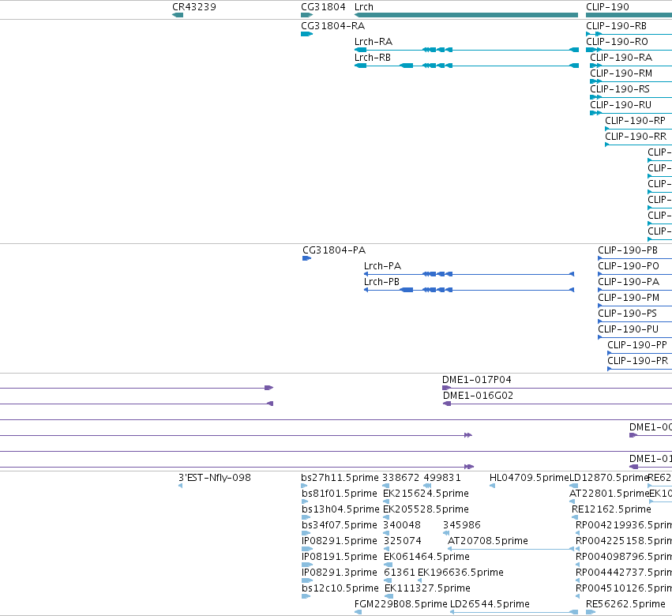Click EST EK061464.5prime
This screenshot has height=616, width=672.
point(426,558)
